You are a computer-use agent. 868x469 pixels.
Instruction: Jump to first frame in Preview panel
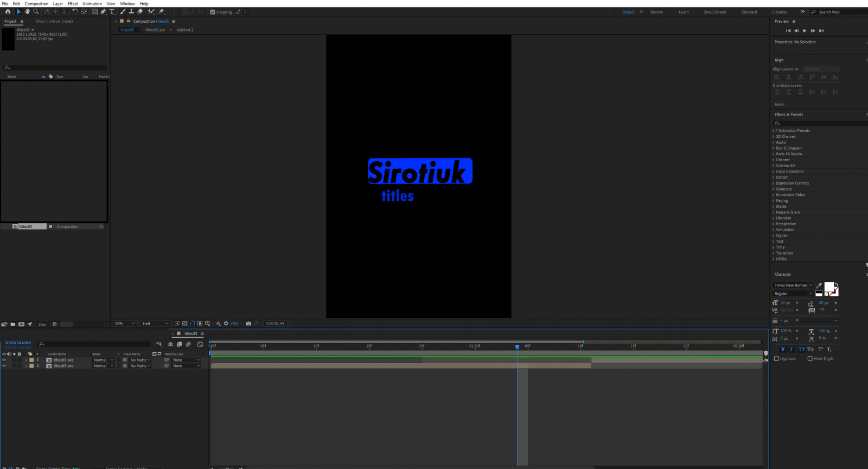788,30
